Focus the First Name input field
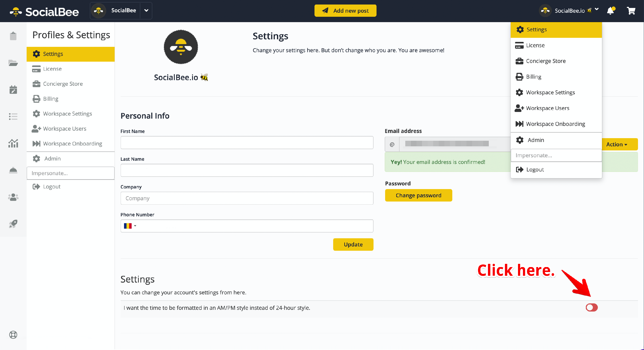Viewport: 644px width, 350px height. point(247,143)
